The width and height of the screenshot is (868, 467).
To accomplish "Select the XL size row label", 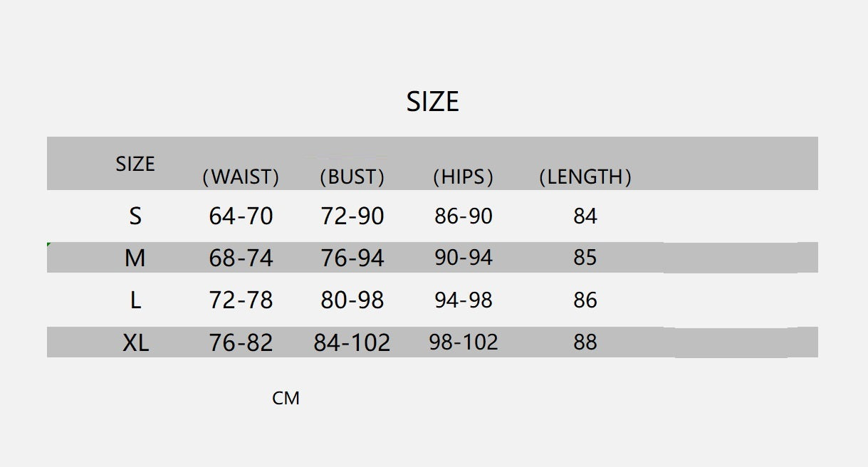I will point(135,343).
